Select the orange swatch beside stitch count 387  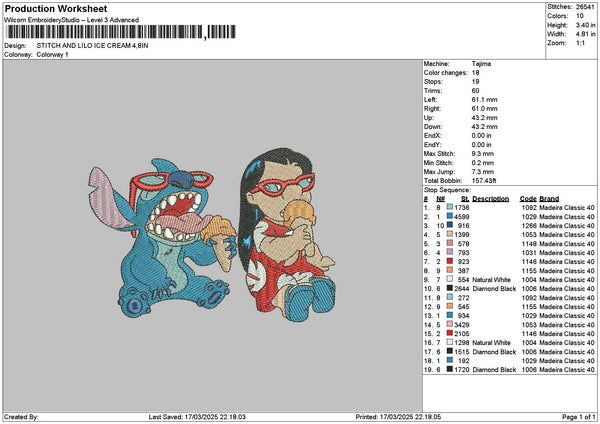(450, 271)
